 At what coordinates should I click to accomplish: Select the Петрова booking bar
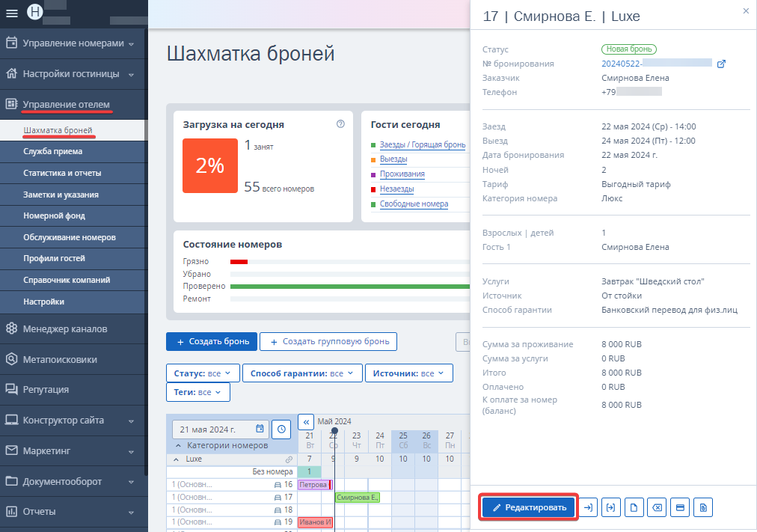[315, 485]
